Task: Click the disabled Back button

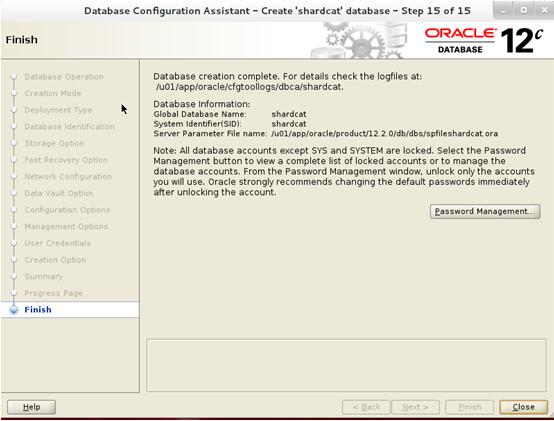Action: 366,407
